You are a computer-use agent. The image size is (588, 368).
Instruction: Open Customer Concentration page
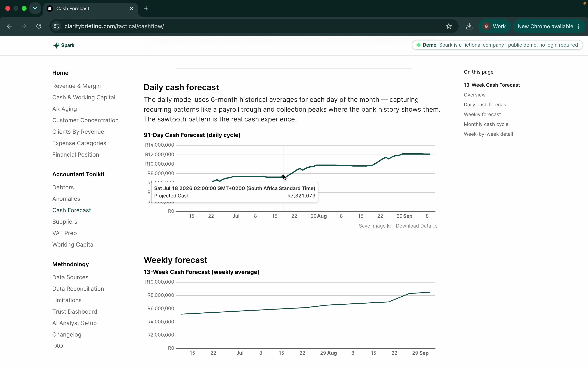pyautogui.click(x=85, y=120)
